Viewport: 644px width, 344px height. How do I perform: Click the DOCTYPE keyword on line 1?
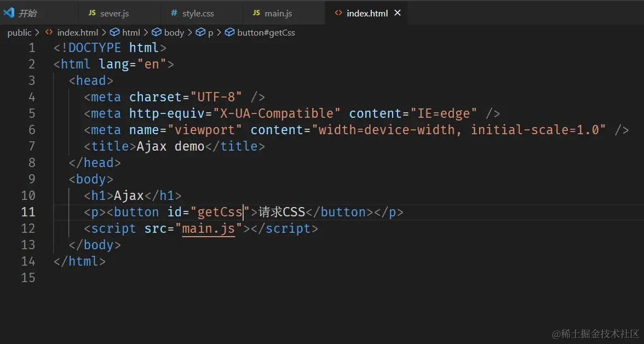(x=95, y=48)
